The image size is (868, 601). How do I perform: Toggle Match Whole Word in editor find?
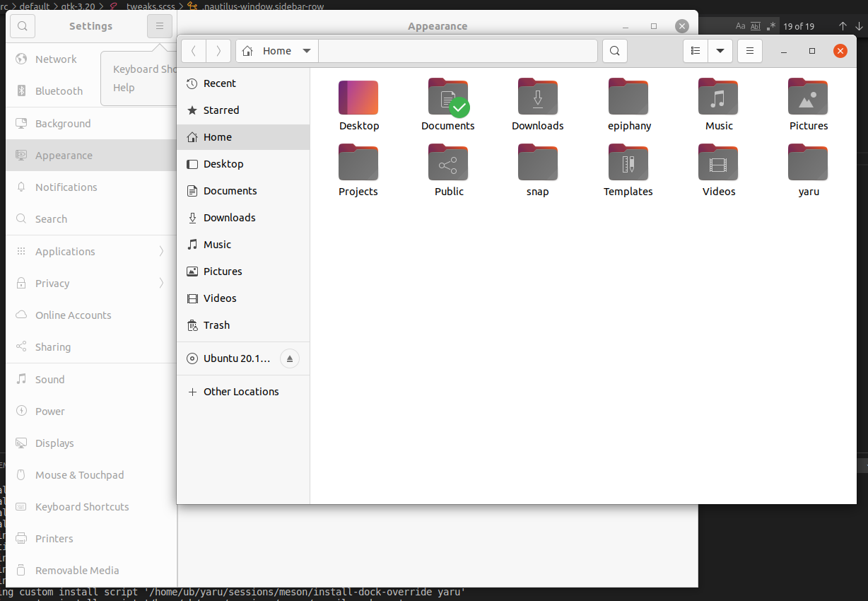click(755, 26)
